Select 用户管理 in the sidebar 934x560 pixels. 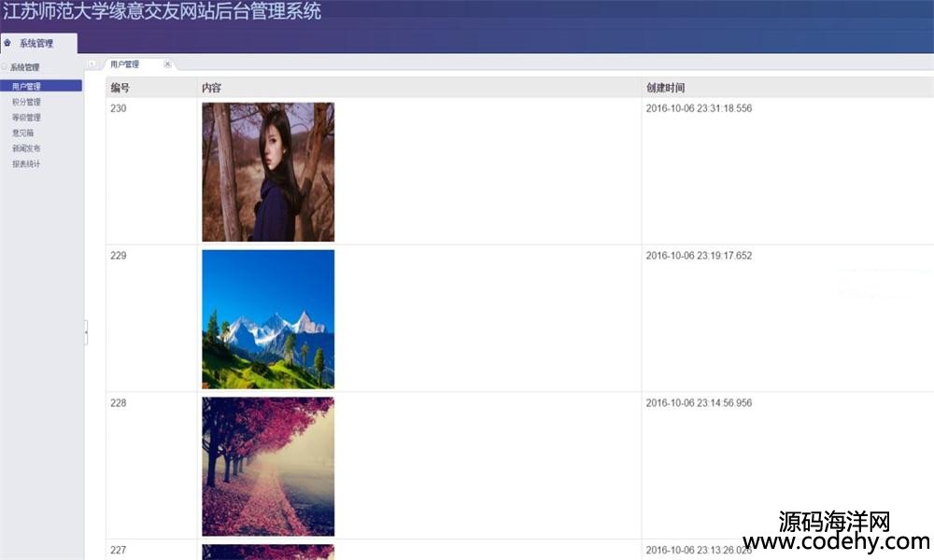click(41, 86)
